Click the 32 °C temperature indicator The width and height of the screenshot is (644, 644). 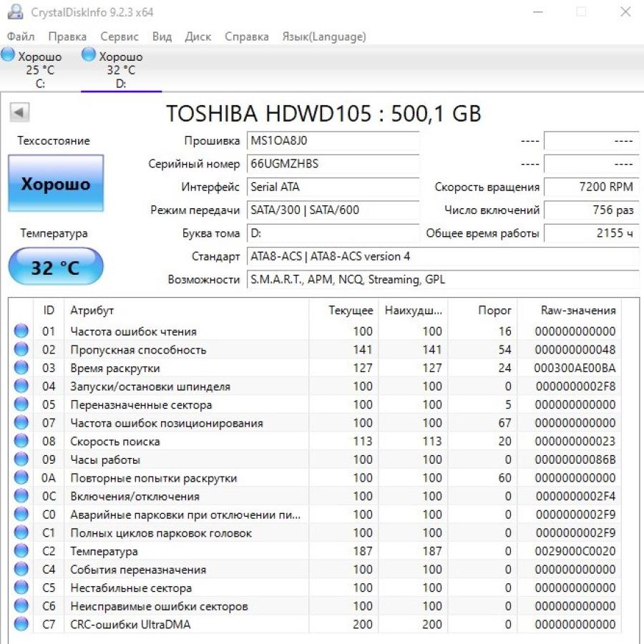pyautogui.click(x=56, y=266)
